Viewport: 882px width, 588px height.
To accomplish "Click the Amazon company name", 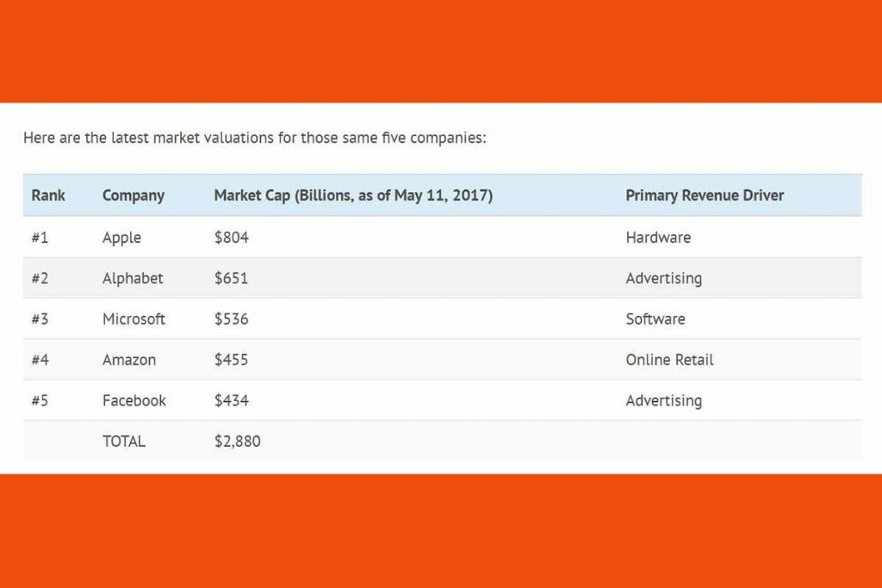I will [x=129, y=360].
